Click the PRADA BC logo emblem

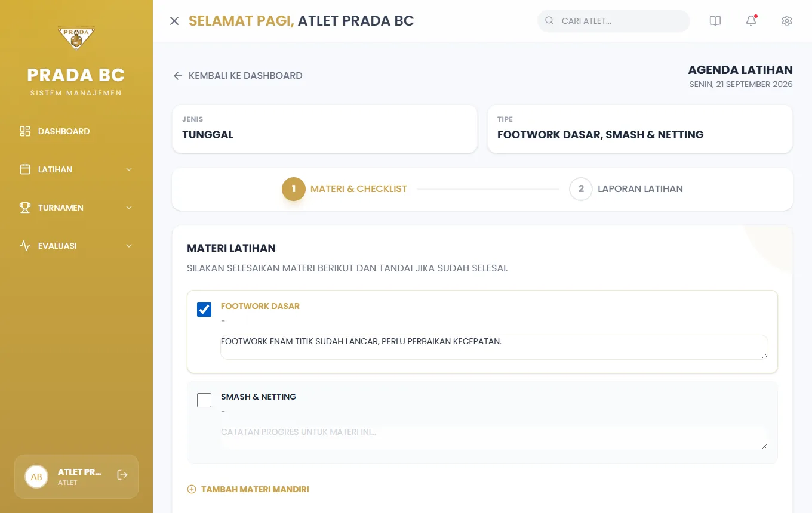76,38
